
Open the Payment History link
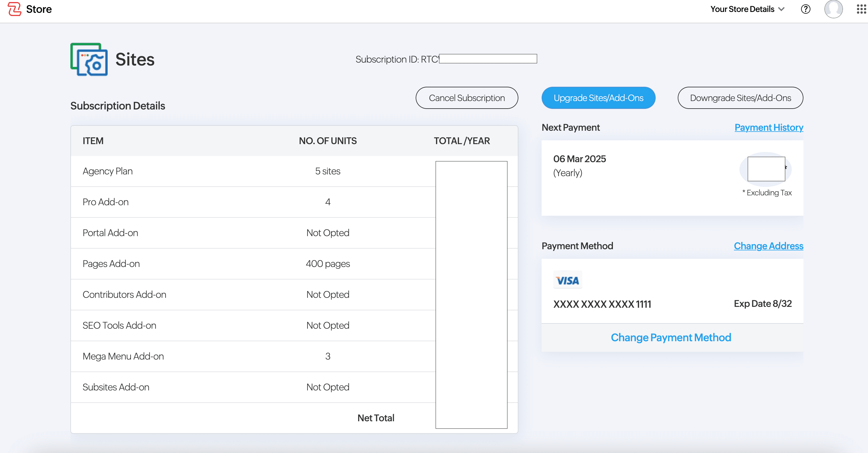(769, 127)
